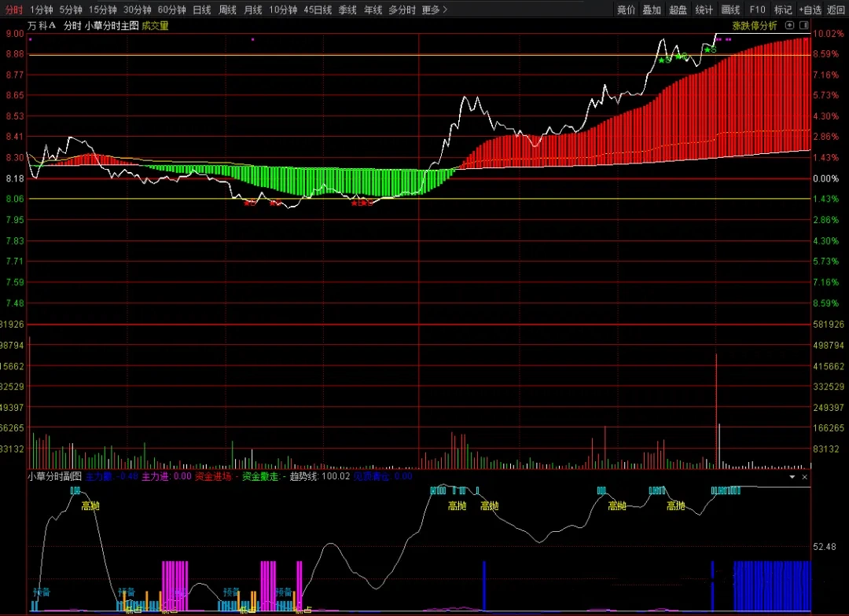Click the 返回 back button
849x616 pixels.
(836, 10)
